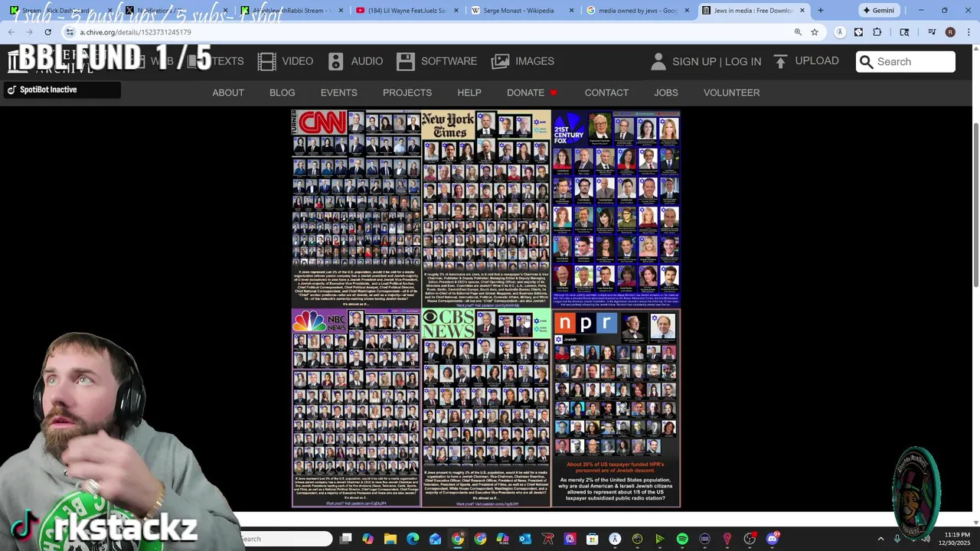View the site information icon in the address bar
The width and height of the screenshot is (980, 551).
pyautogui.click(x=70, y=32)
